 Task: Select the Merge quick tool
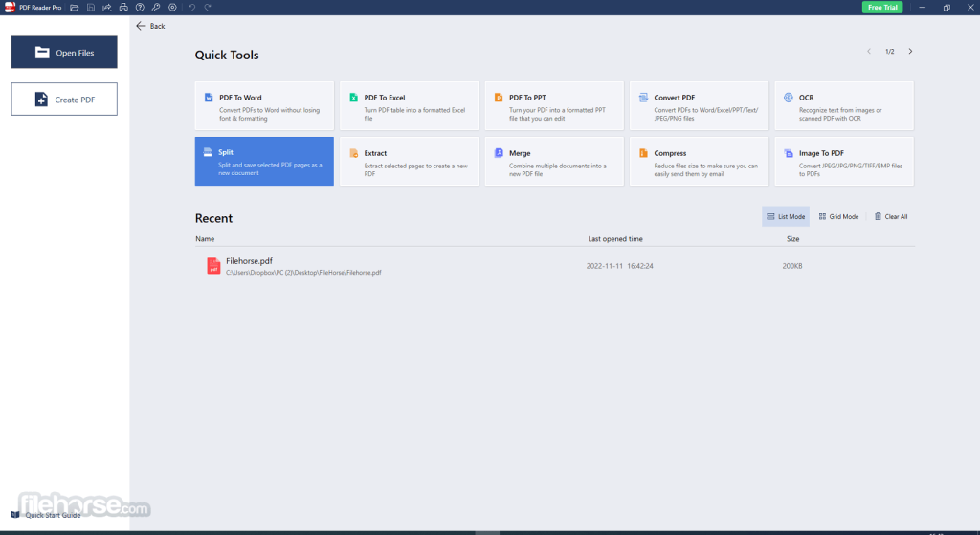click(x=554, y=161)
